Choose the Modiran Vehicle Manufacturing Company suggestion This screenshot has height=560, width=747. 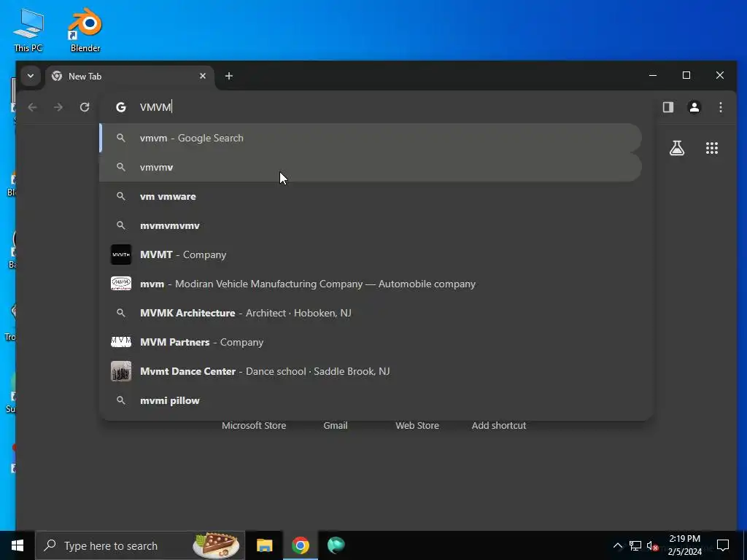coord(371,284)
